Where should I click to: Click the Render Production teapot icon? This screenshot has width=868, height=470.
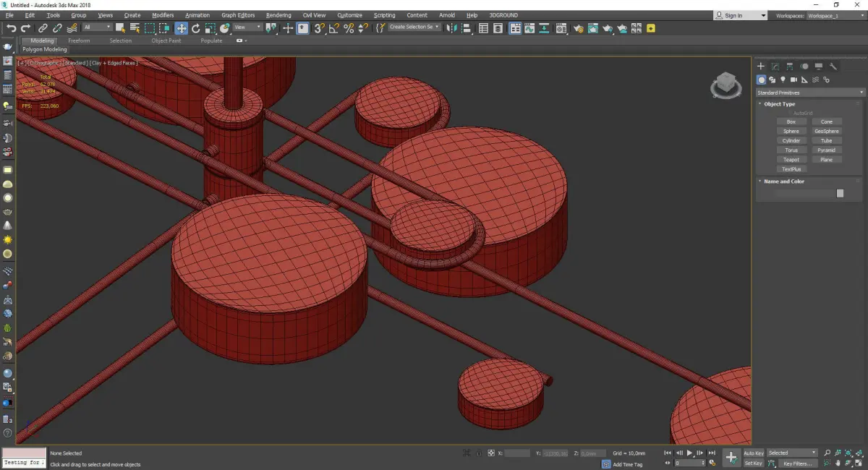coord(608,28)
